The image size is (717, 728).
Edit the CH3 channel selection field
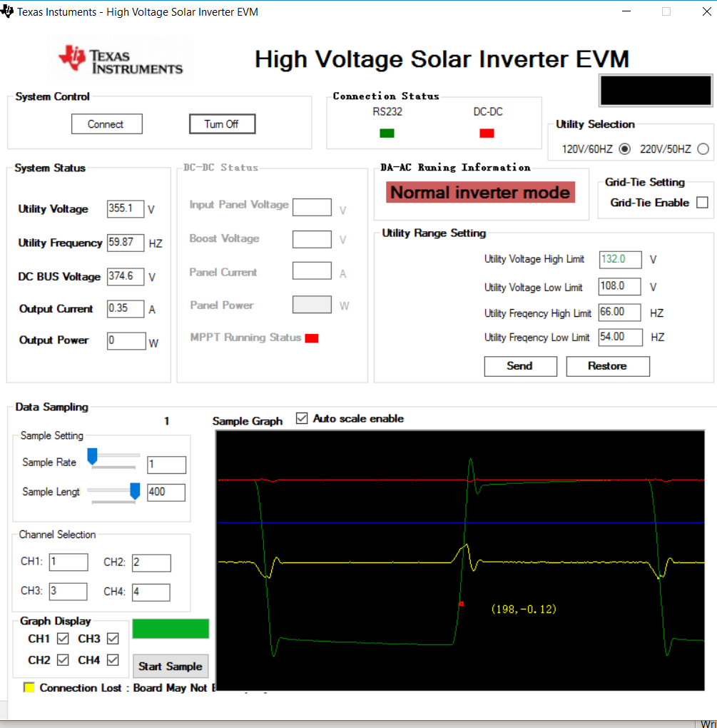(x=68, y=592)
